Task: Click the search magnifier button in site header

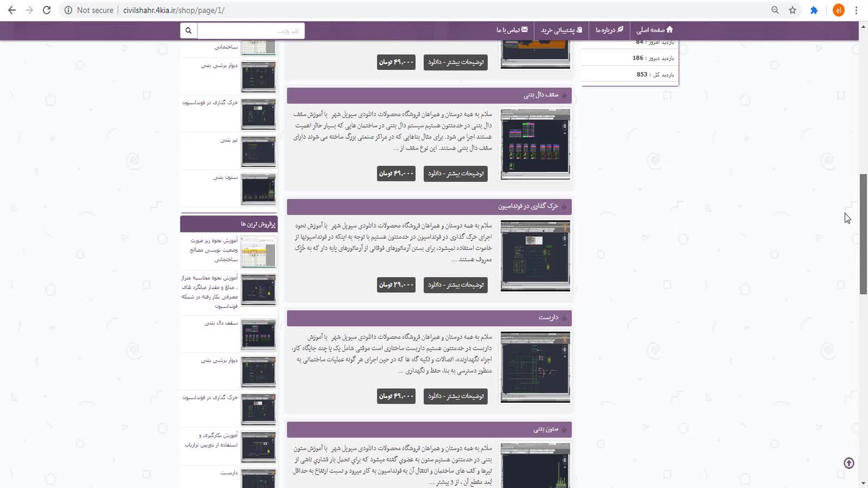Action: tap(188, 30)
